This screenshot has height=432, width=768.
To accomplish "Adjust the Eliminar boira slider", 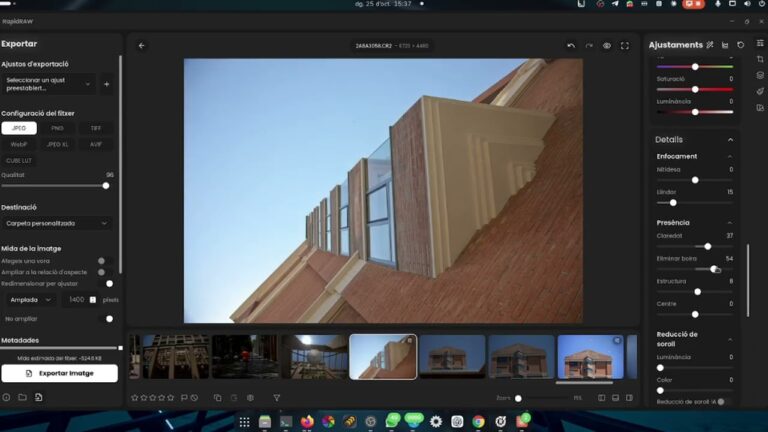I will click(x=695, y=269).
